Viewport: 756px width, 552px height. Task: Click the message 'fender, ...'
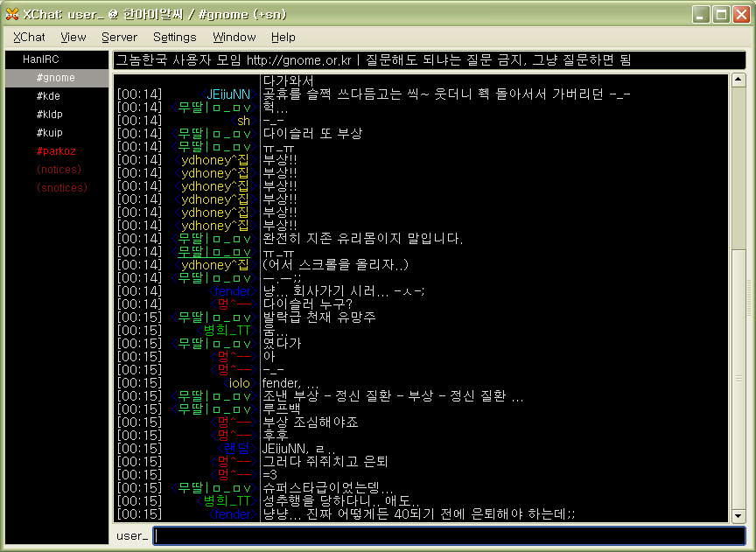pyautogui.click(x=290, y=383)
